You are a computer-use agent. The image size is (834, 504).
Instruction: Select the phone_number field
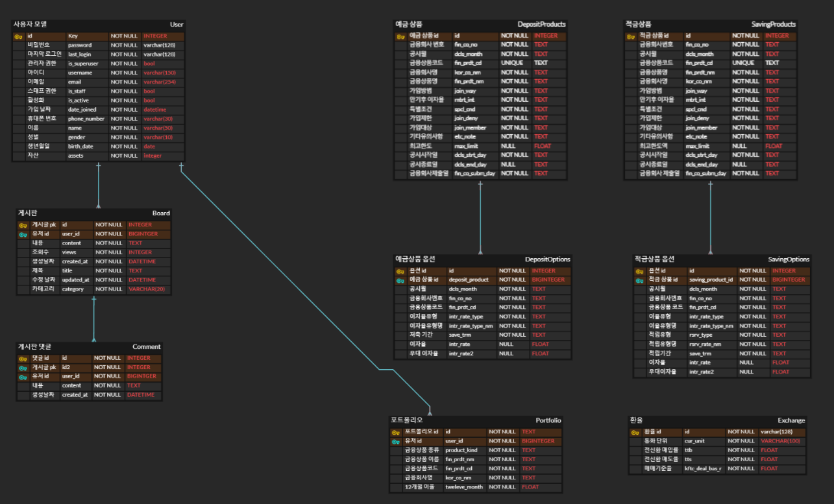[x=86, y=119]
